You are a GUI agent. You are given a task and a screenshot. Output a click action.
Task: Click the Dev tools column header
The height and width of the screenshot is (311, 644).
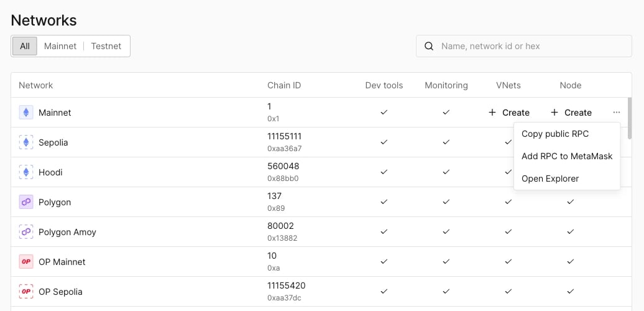(384, 85)
